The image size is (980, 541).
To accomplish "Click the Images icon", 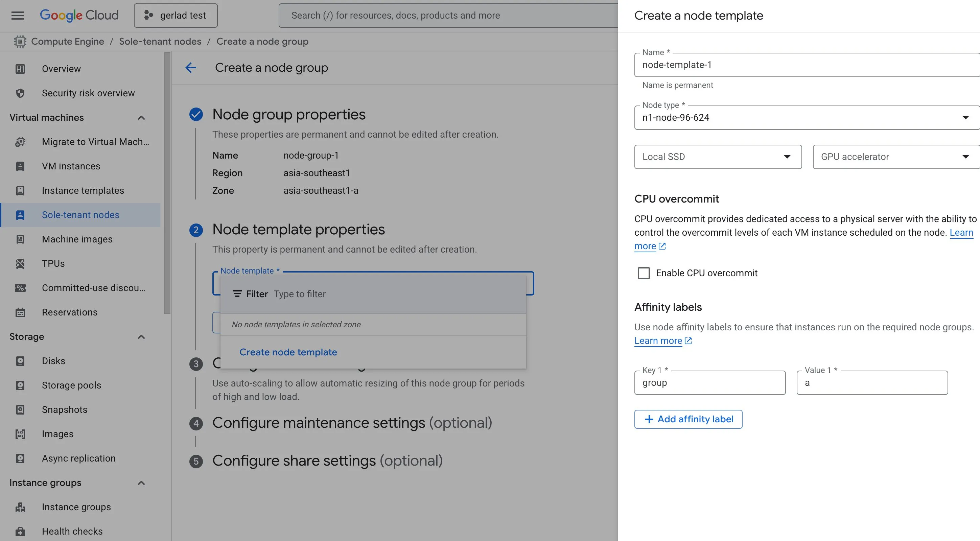I will pos(20,434).
